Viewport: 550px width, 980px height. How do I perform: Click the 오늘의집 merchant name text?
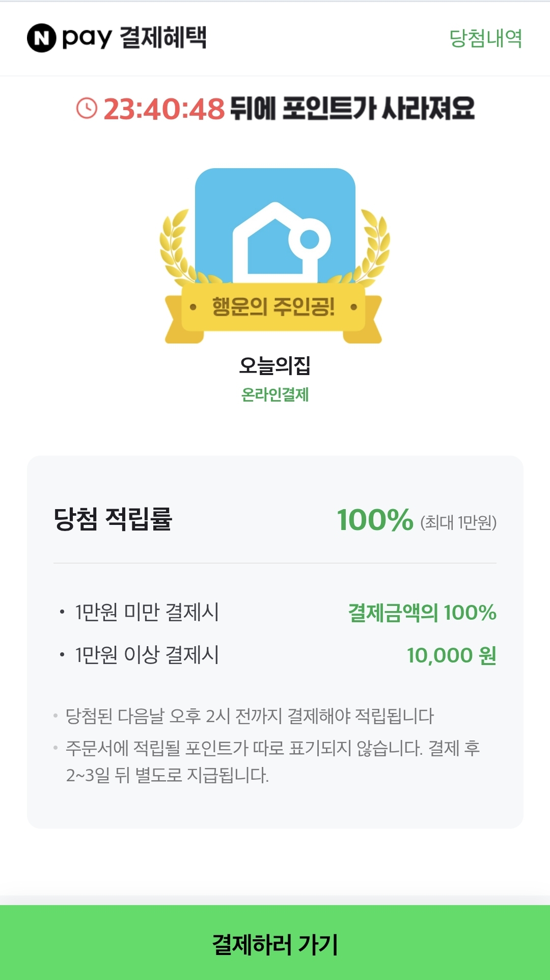[275, 365]
